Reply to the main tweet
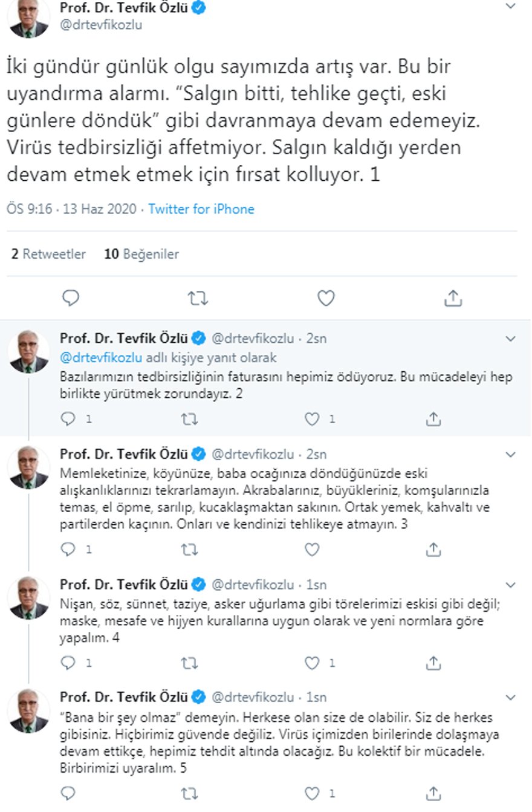 71,297
